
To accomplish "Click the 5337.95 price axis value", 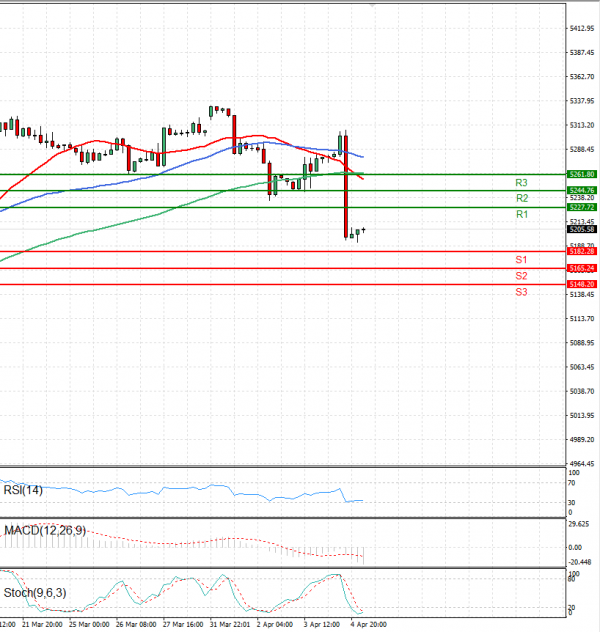I will point(581,101).
